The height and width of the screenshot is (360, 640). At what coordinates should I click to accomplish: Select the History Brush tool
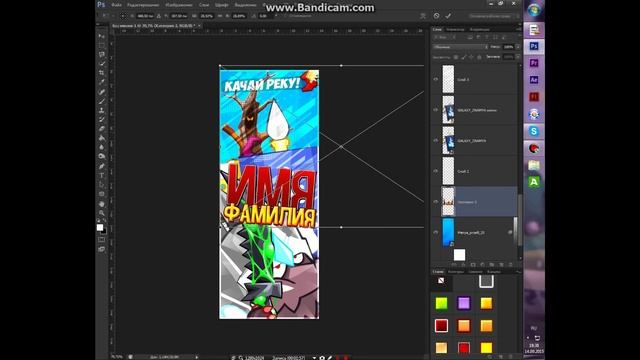[x=102, y=119]
